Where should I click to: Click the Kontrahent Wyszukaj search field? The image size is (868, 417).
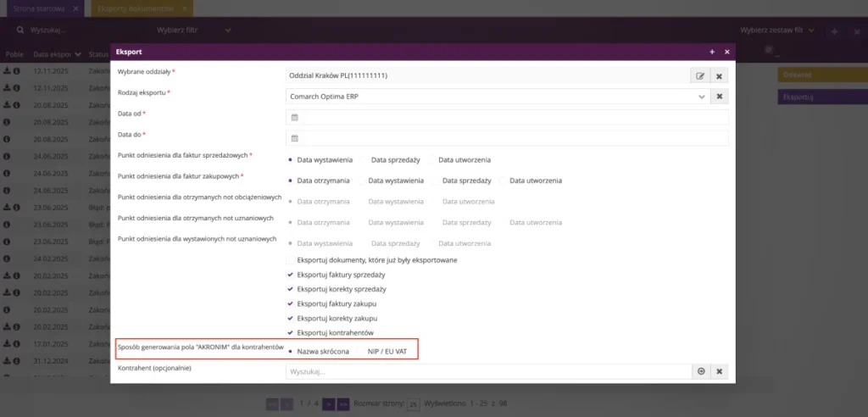[489, 371]
